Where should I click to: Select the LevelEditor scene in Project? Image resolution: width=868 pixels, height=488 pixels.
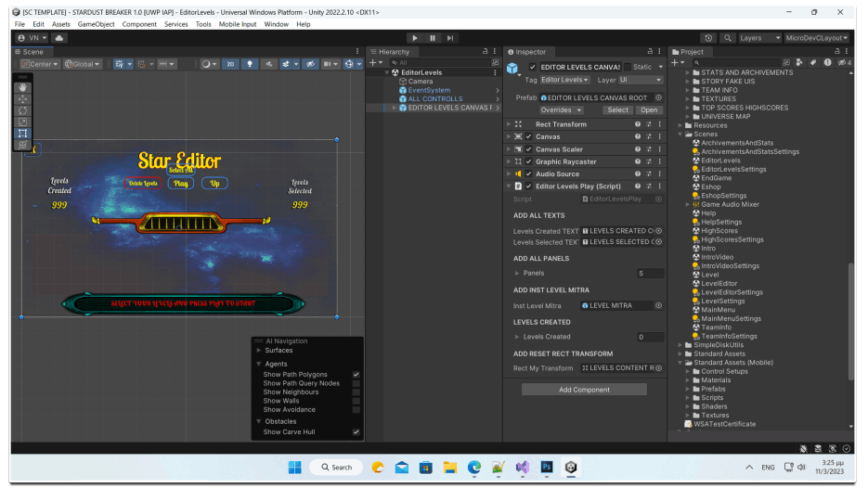coord(719,284)
